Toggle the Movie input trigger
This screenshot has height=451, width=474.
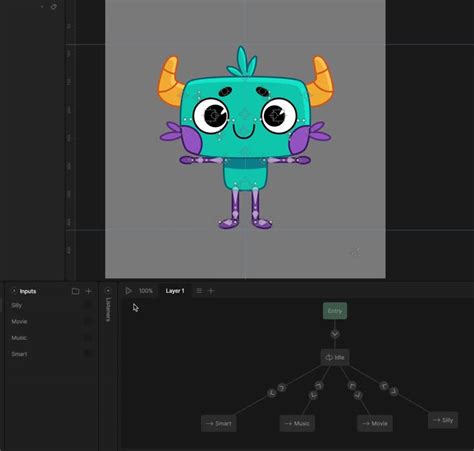pos(88,321)
